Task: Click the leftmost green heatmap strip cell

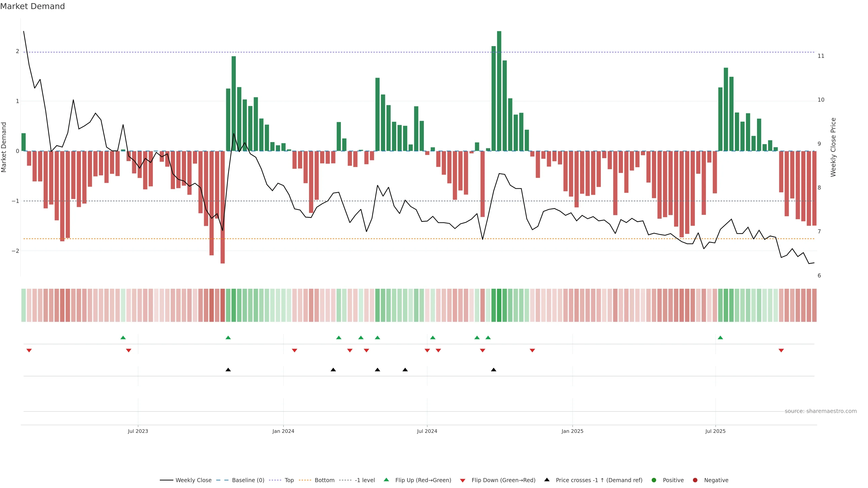Action: pyautogui.click(x=24, y=305)
